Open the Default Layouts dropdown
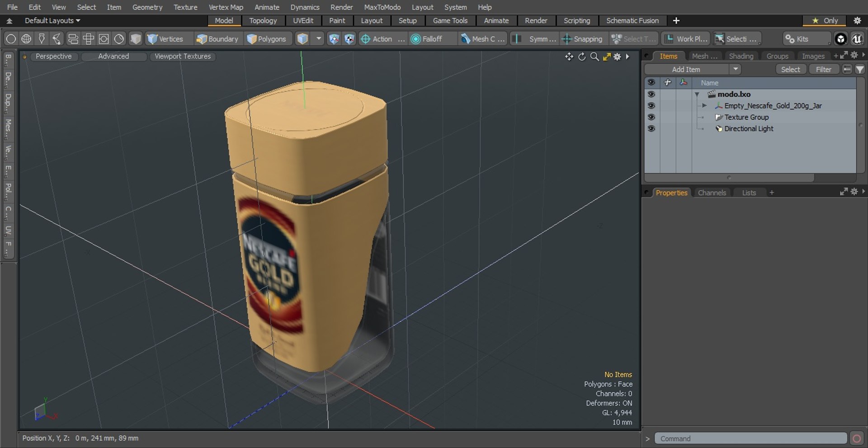The width and height of the screenshot is (868, 448). tap(52, 20)
